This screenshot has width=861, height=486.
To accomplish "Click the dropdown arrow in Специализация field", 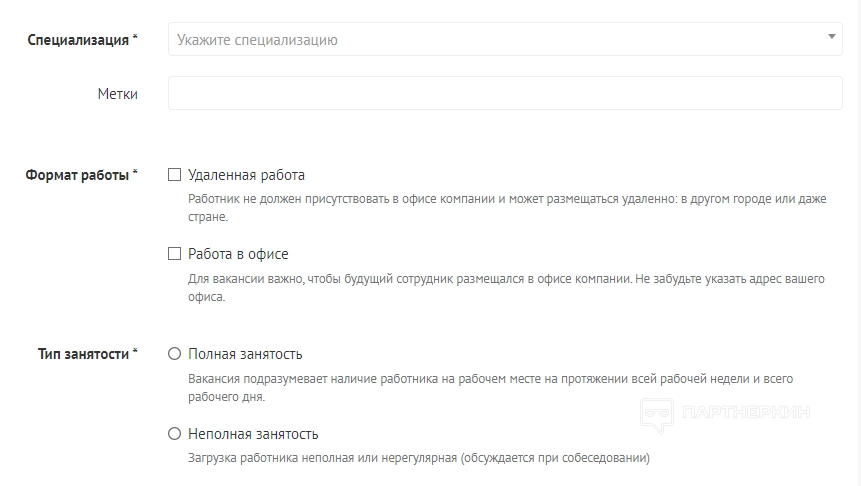I will (832, 38).
